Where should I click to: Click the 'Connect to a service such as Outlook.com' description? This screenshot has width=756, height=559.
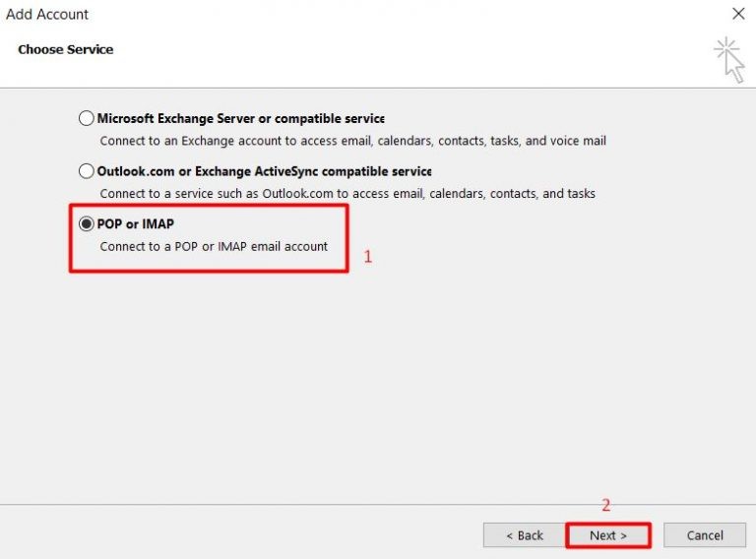tap(346, 194)
